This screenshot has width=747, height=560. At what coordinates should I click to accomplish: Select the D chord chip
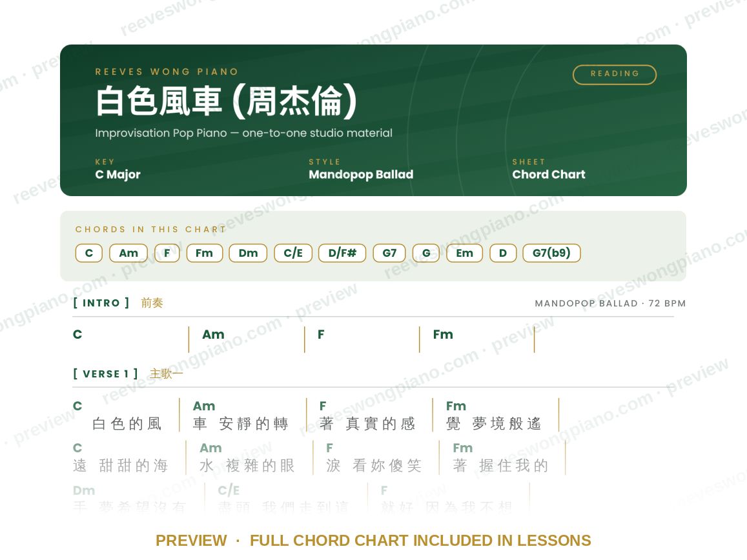coord(502,253)
